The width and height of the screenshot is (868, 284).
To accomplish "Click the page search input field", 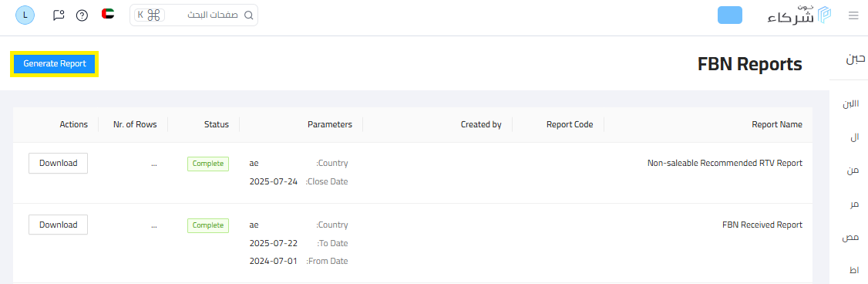I will click(193, 15).
